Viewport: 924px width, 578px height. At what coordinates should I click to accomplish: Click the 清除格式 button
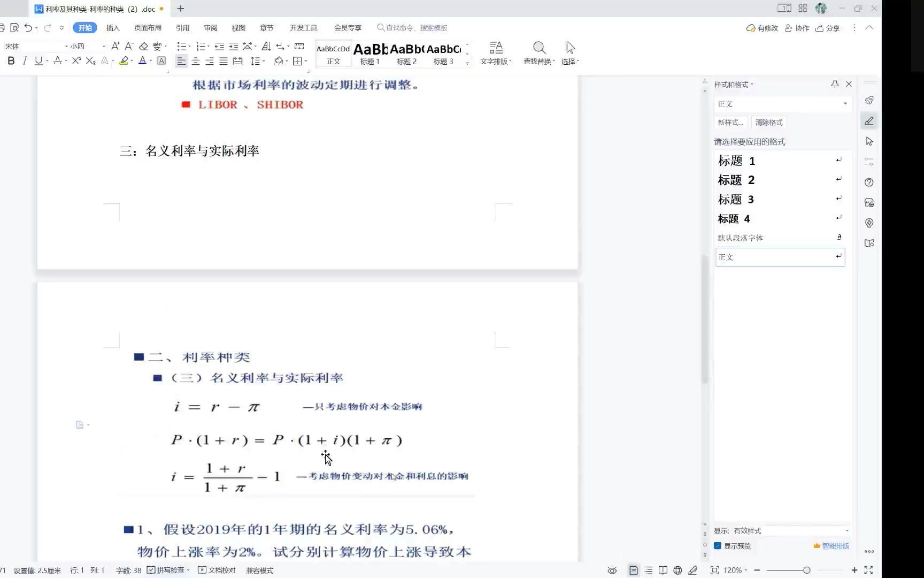tap(769, 123)
